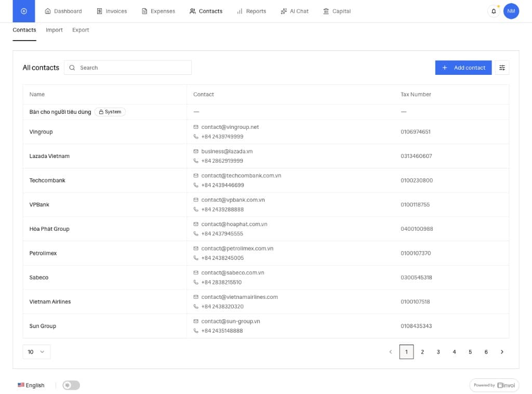Open the Powered by invoi link

pos(495,385)
